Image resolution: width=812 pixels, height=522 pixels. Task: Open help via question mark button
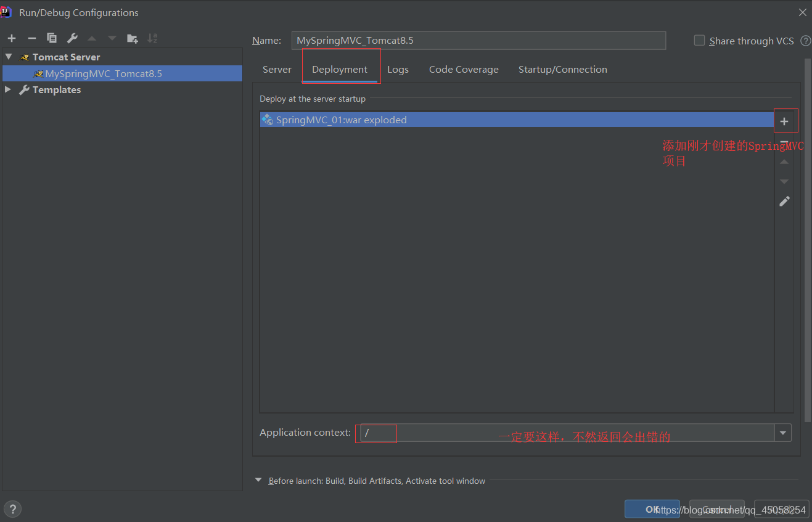12,509
